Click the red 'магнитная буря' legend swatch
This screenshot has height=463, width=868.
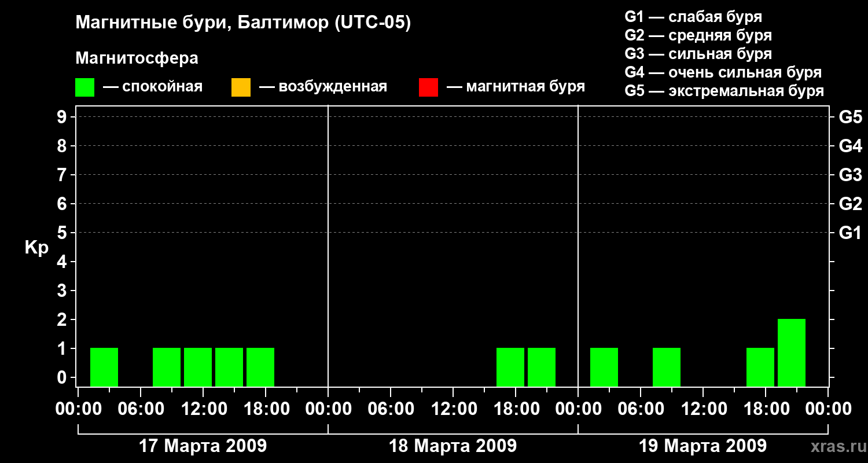pyautogui.click(x=428, y=87)
